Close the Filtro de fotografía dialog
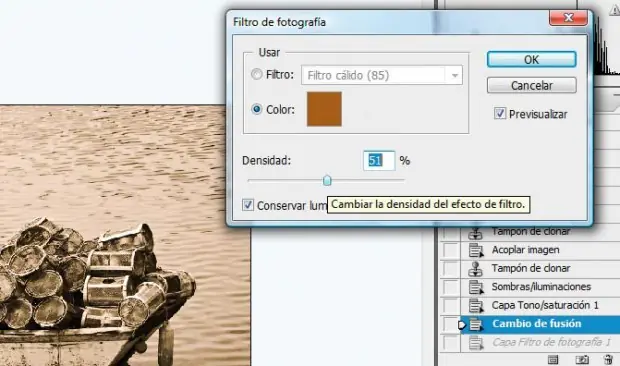Screen dimensions: 620x366 click(568, 17)
